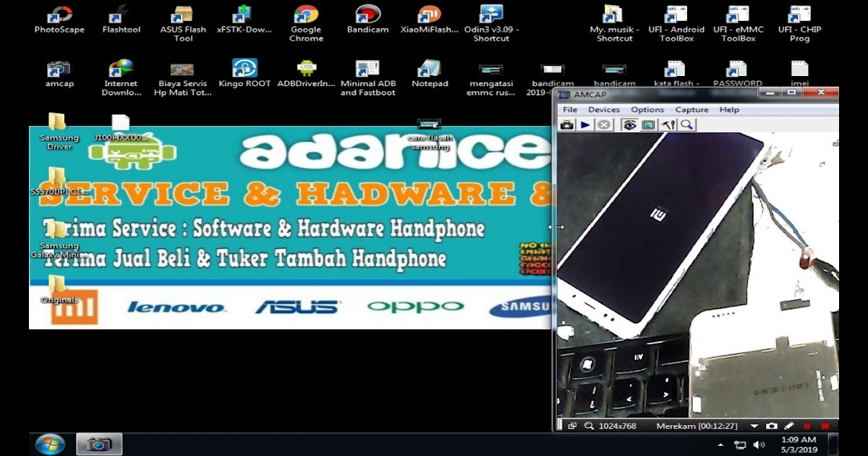Open the Flashtool desktop shortcut
Viewport: 868px width, 456px height.
(x=121, y=20)
